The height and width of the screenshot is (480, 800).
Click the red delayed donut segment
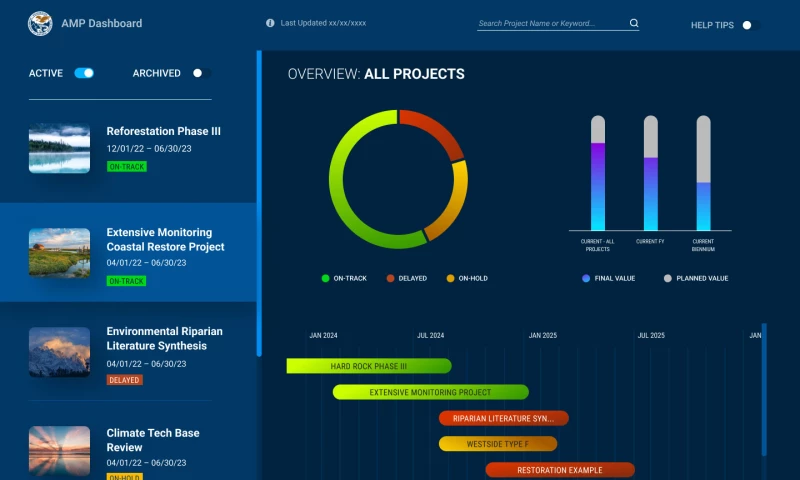[437, 127]
